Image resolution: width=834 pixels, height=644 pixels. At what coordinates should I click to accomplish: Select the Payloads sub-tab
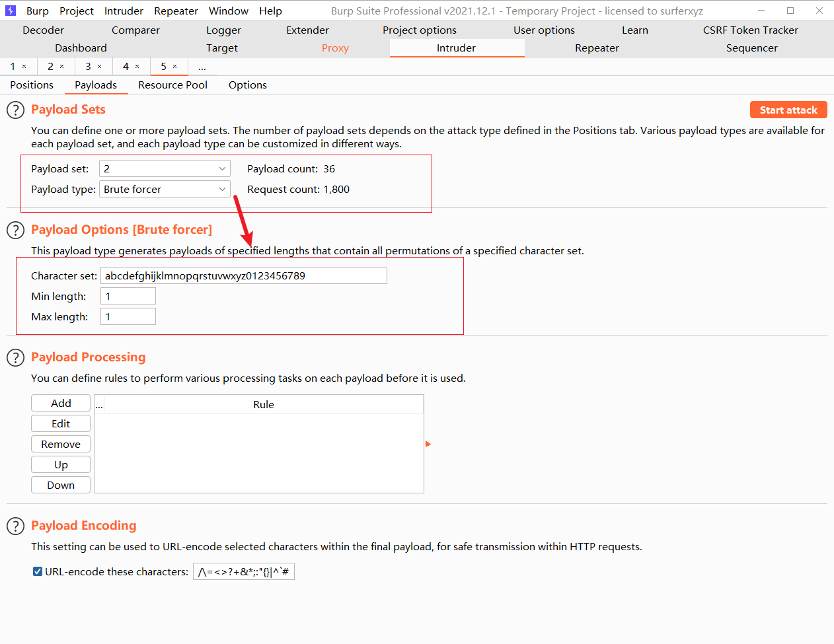pos(96,85)
